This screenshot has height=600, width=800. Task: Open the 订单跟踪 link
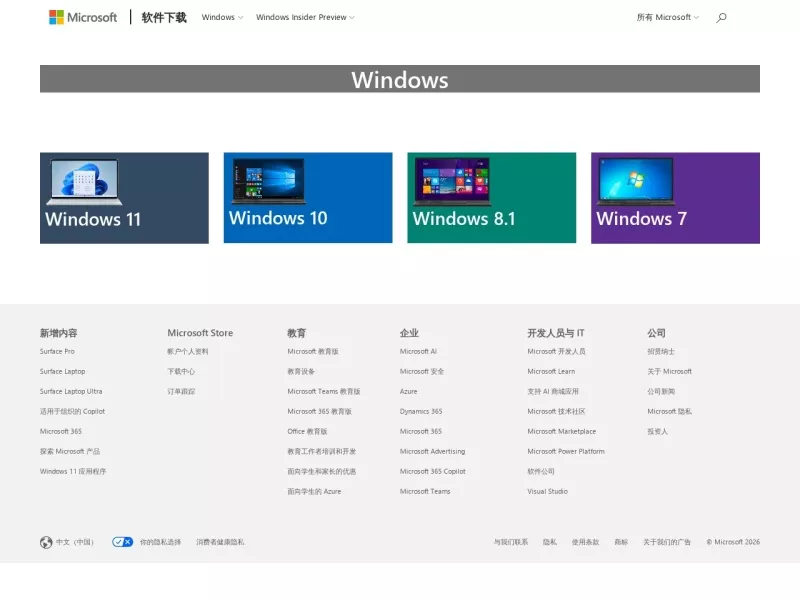[x=181, y=391]
